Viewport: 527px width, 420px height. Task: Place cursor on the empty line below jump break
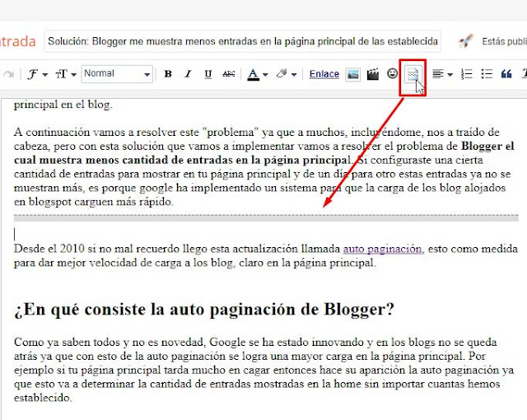pyautogui.click(x=266, y=234)
